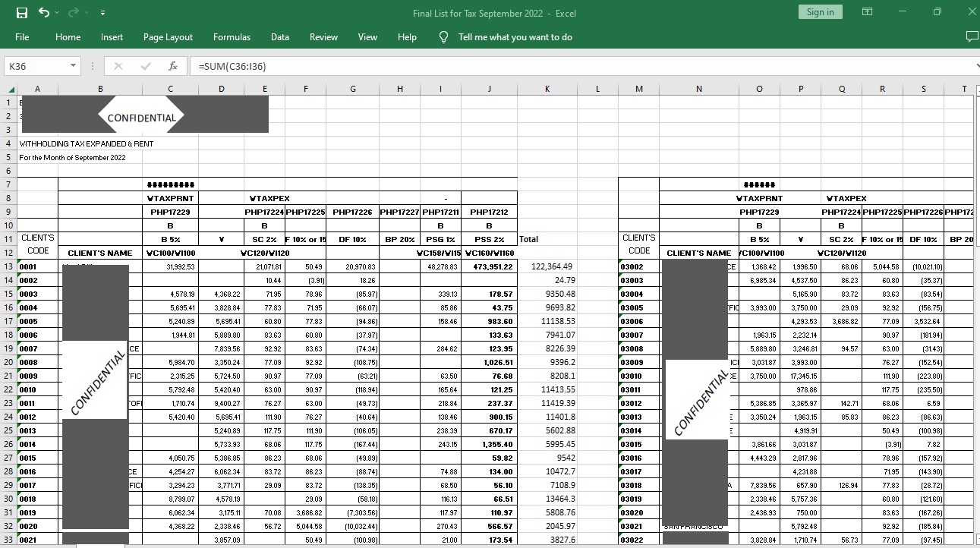Select the total cell 13464.3
This screenshot has width=980, height=548.
tap(547, 499)
